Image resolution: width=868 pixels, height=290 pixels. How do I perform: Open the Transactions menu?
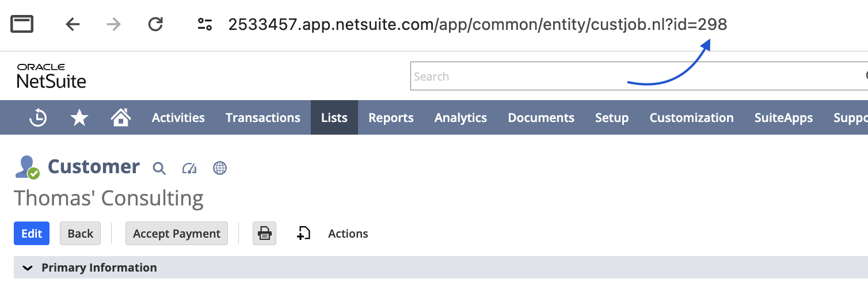(263, 117)
